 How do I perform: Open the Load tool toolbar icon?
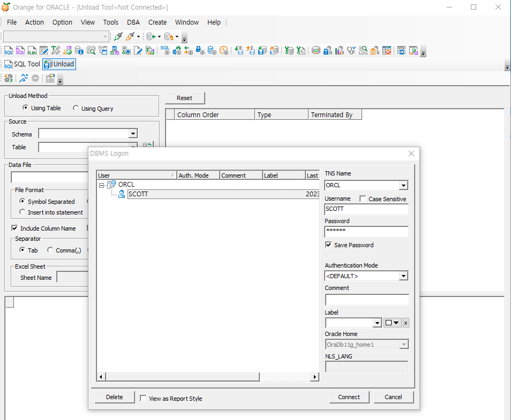point(274,50)
